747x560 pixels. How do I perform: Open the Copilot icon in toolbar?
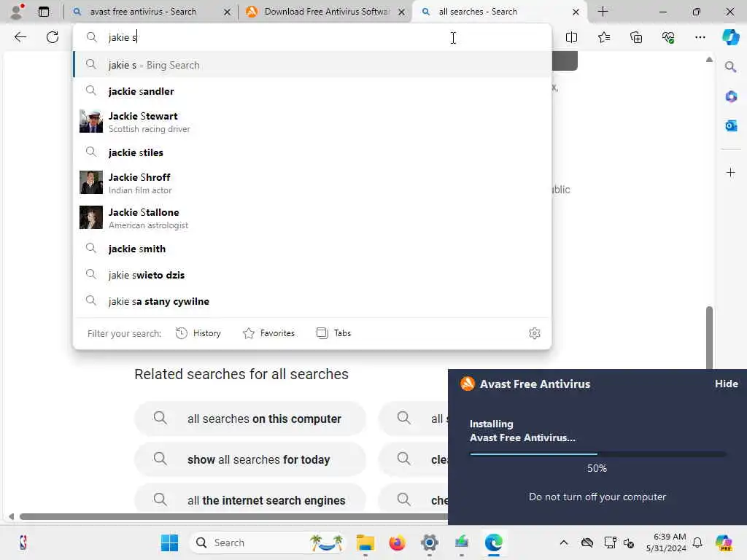(x=730, y=37)
